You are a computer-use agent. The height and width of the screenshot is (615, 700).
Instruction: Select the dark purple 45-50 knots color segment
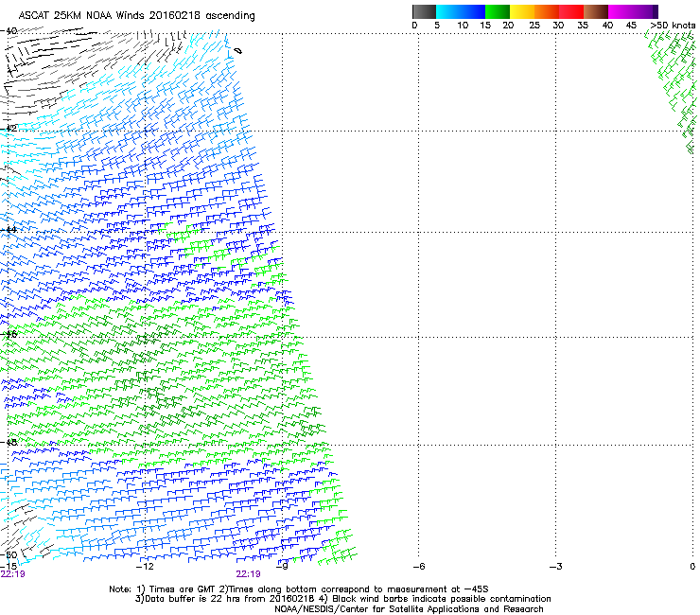(645, 11)
